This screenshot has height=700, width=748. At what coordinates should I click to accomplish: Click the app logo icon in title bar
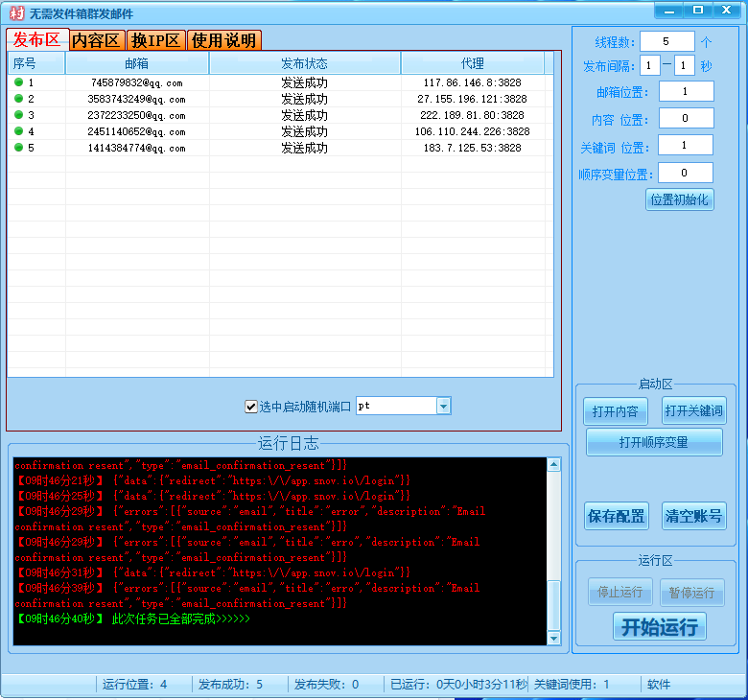[15, 13]
